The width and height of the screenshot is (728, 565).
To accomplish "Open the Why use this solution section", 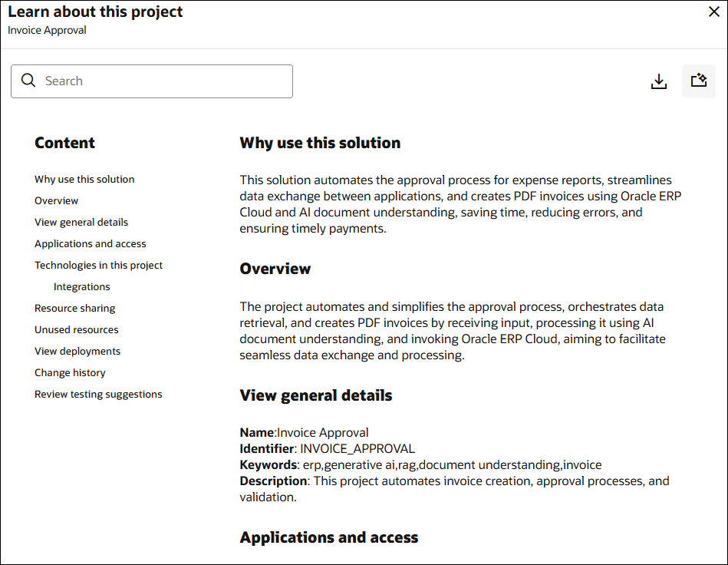I will (84, 179).
